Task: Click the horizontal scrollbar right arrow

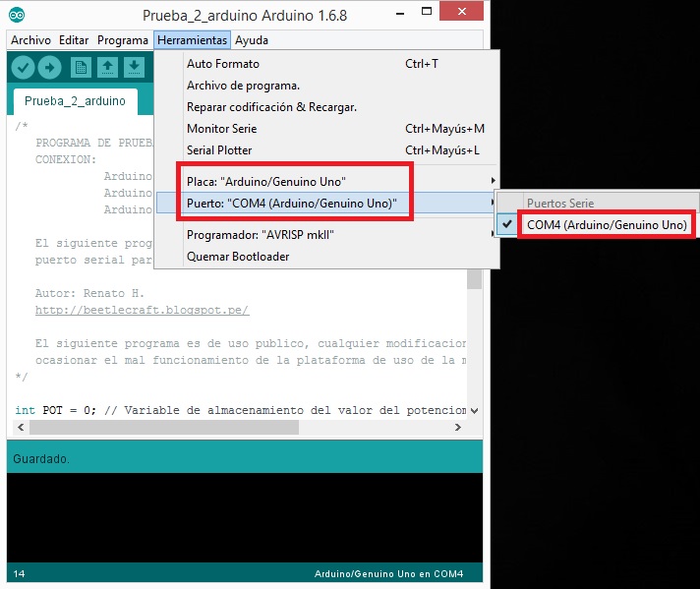Action: [x=457, y=428]
